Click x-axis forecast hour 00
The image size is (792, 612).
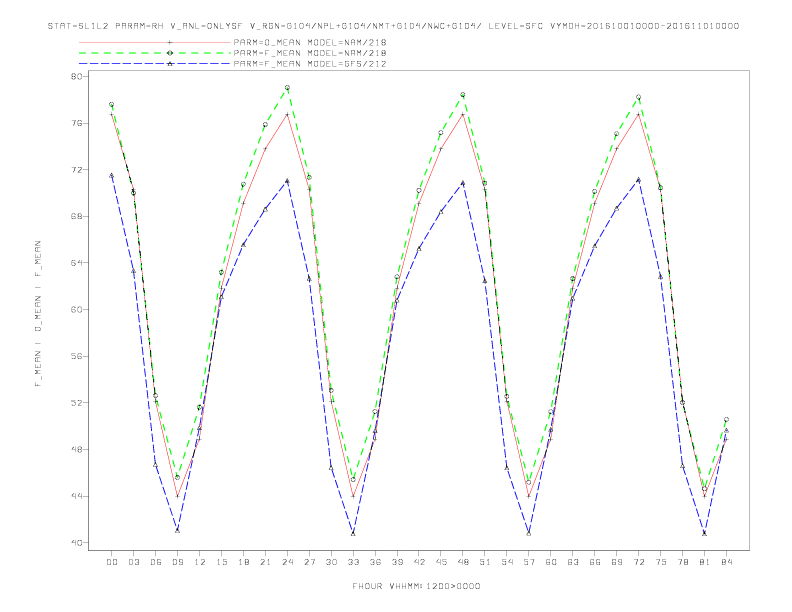pyautogui.click(x=112, y=562)
